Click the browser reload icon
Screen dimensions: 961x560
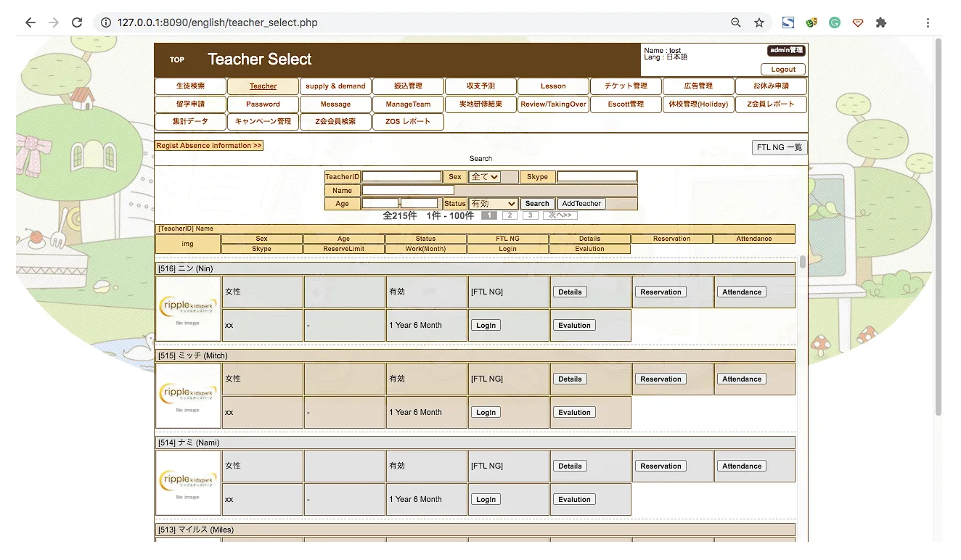(77, 22)
